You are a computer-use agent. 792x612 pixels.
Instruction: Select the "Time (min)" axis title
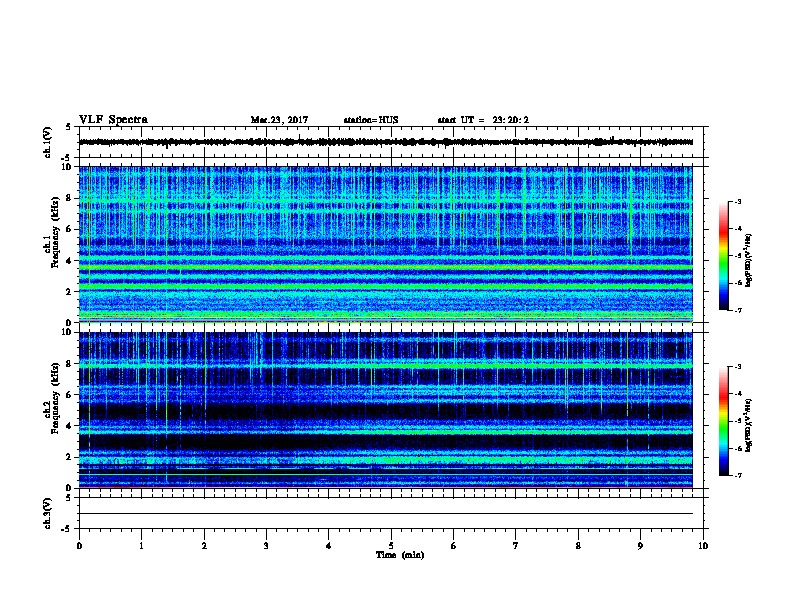click(x=400, y=555)
